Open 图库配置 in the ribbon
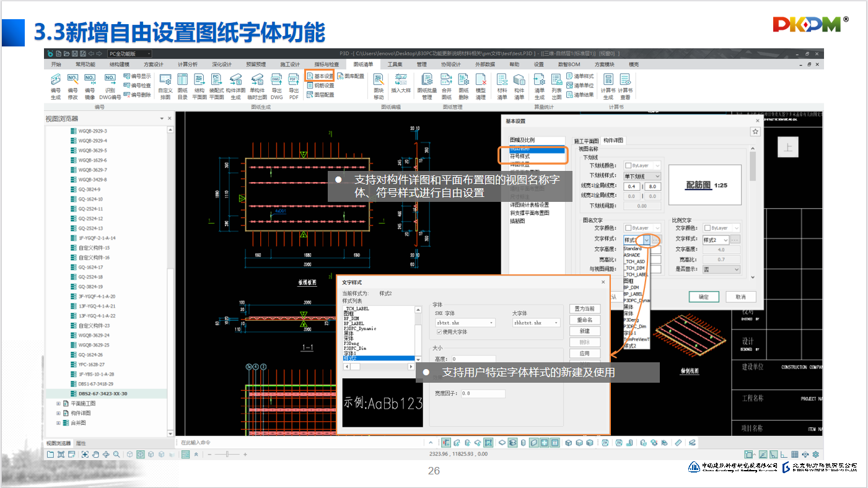This screenshot has width=868, height=488. [351, 76]
